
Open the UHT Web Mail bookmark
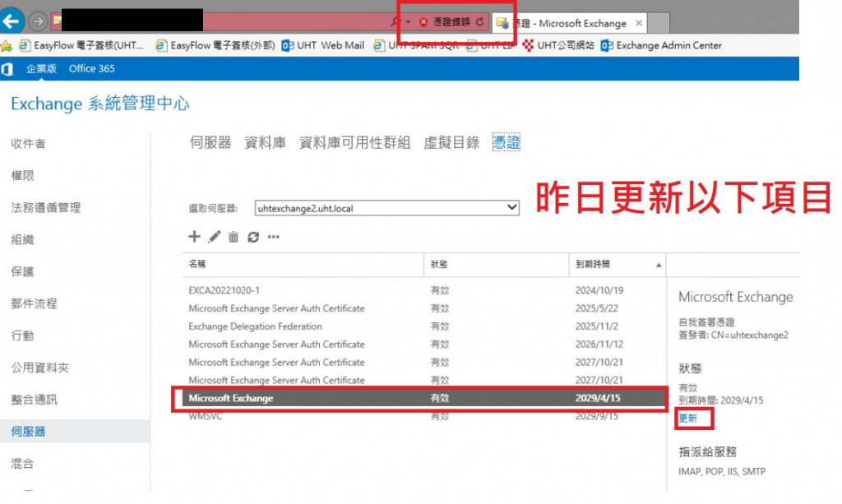(322, 45)
